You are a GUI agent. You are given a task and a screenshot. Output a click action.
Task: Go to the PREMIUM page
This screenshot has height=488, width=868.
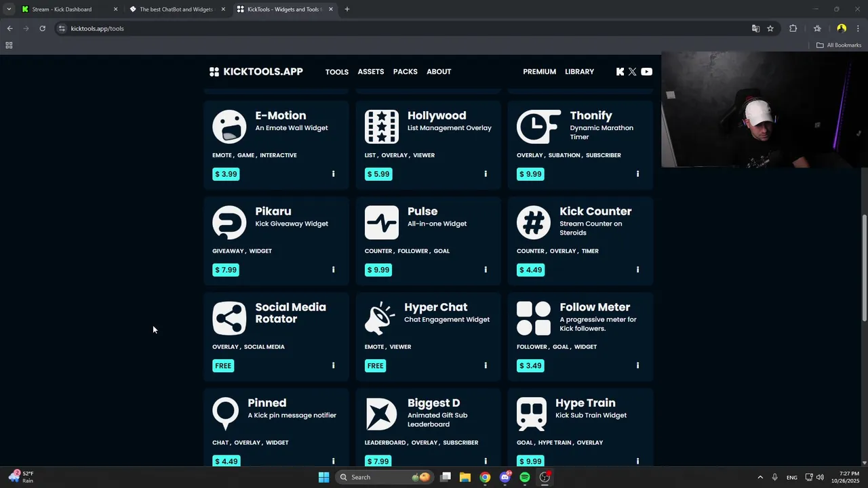[540, 72]
